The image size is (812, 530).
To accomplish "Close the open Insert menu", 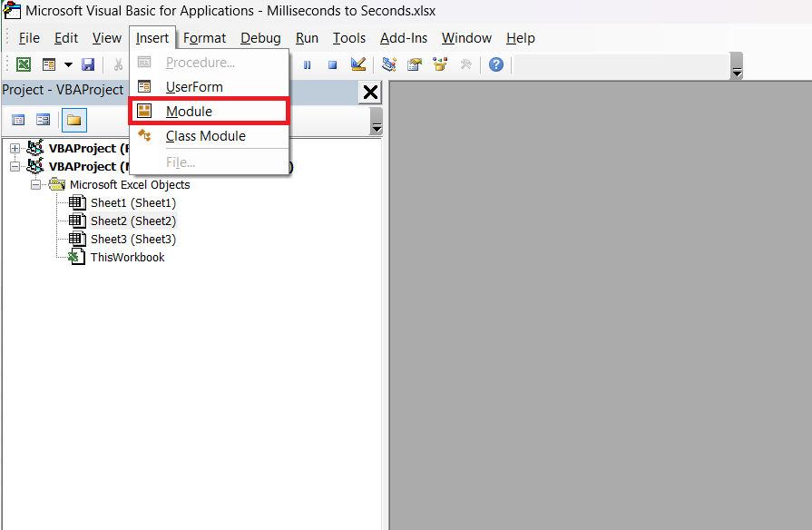I will tap(152, 38).
